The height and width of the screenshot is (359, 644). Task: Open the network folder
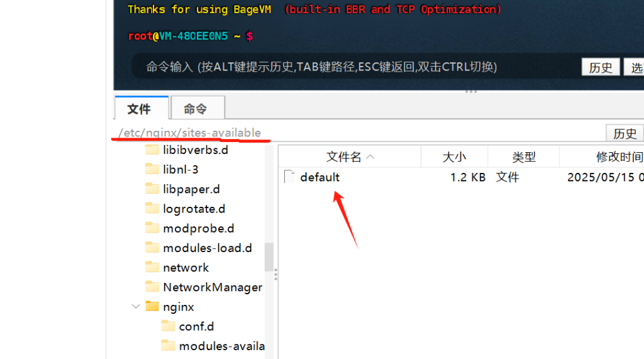pyautogui.click(x=186, y=268)
